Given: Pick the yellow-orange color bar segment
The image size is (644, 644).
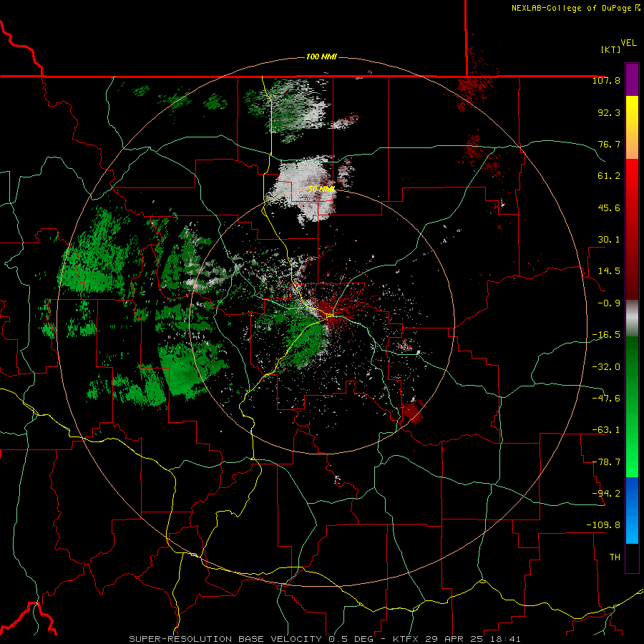Looking at the screenshot, I should tap(632, 127).
